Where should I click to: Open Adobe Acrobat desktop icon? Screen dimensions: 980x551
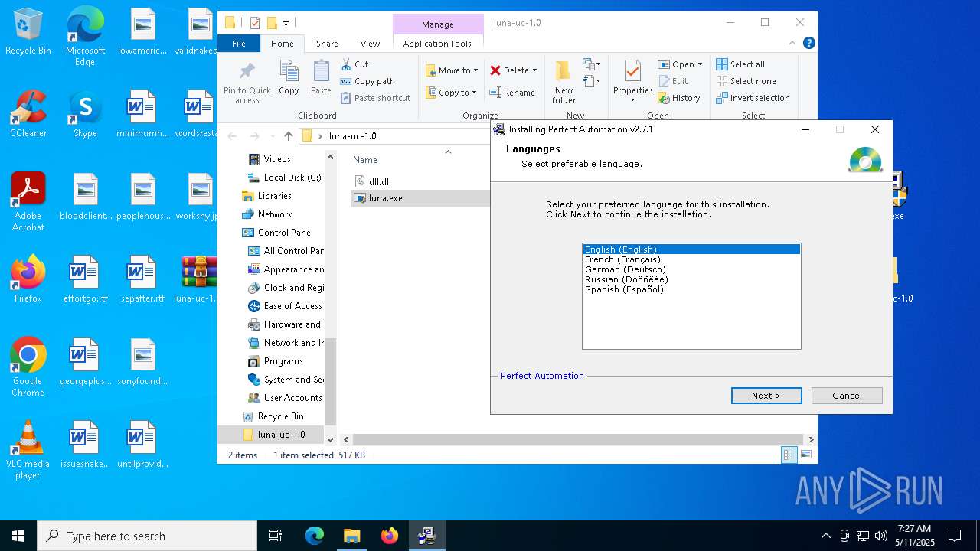(28, 201)
